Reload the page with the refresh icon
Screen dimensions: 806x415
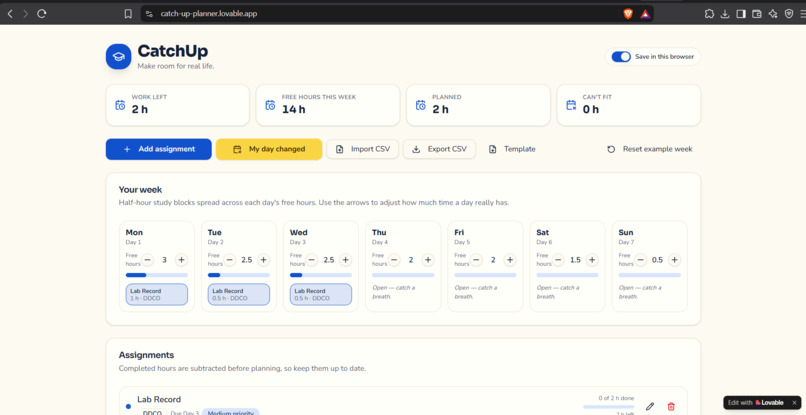click(x=42, y=14)
